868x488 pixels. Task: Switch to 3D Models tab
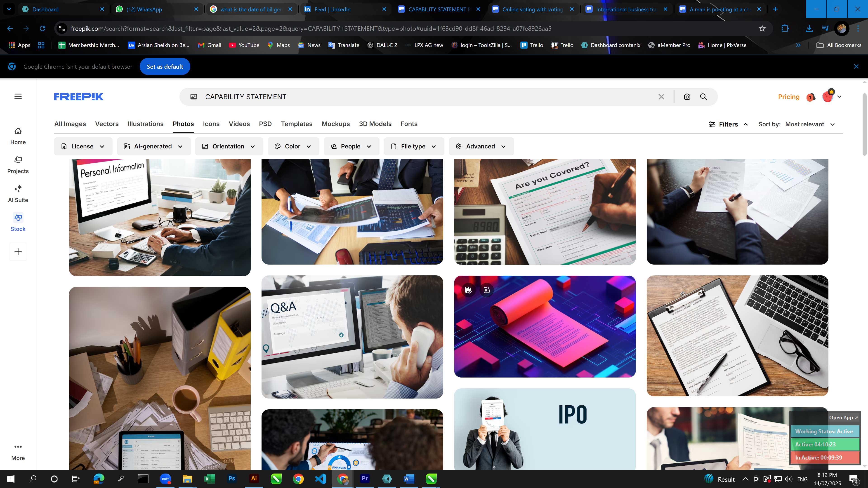pyautogui.click(x=375, y=124)
